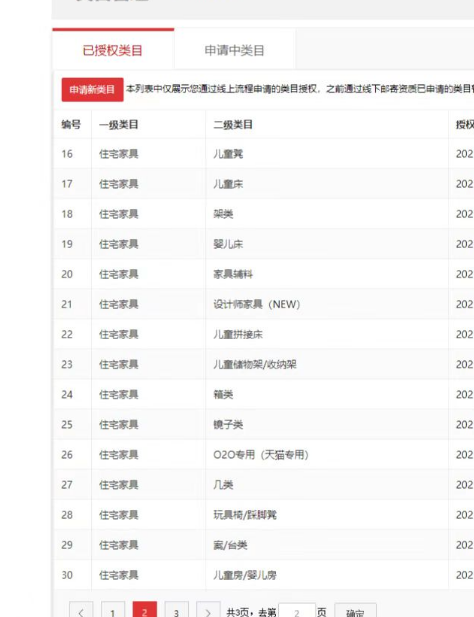Click the 确定 pagination button
Viewport: 474px width, 617px height.
coord(355,612)
